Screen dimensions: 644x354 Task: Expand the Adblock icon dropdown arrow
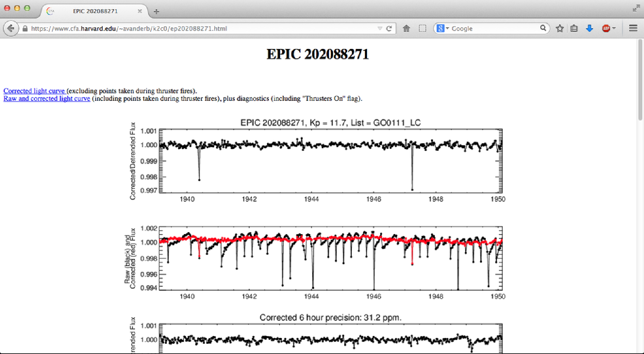tap(614, 28)
